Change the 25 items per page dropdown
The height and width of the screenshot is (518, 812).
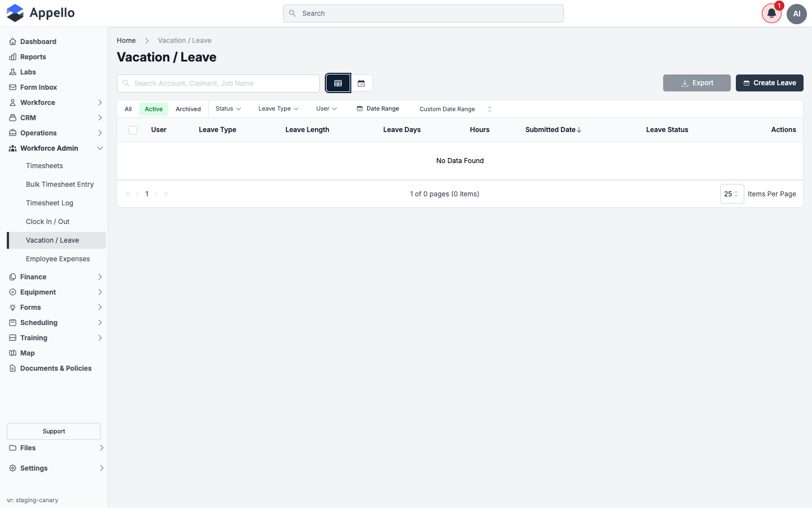click(732, 194)
